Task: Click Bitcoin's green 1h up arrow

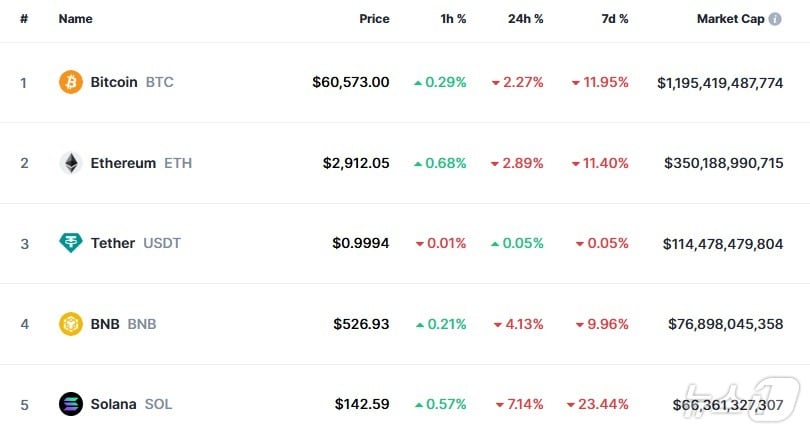Action: pyautogui.click(x=418, y=83)
